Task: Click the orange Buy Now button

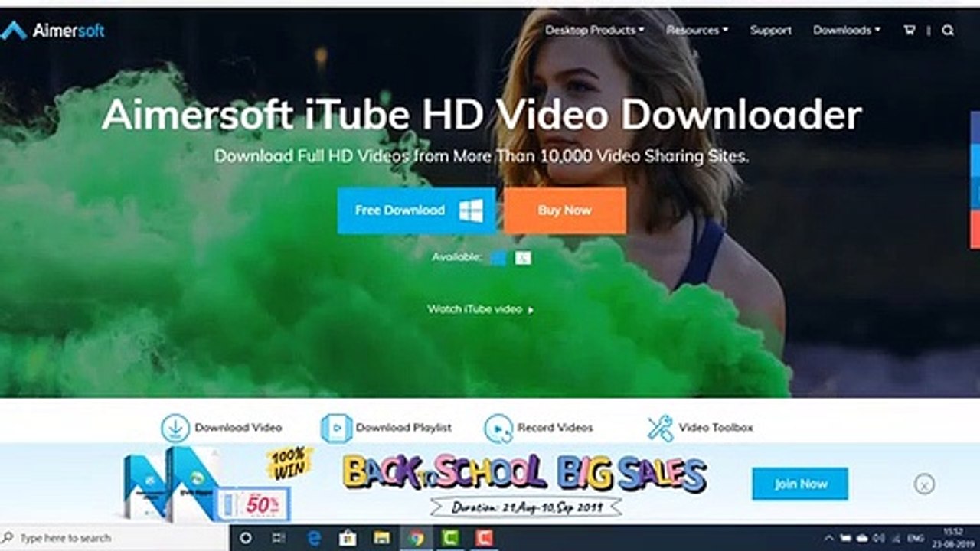Action: pos(564,210)
